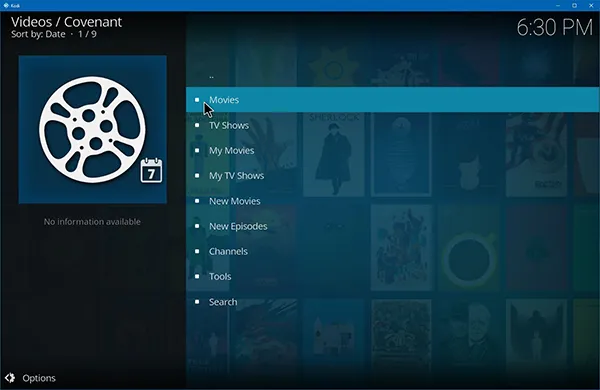Open New Episodes list item
This screenshot has width=600, height=390.
click(x=393, y=226)
